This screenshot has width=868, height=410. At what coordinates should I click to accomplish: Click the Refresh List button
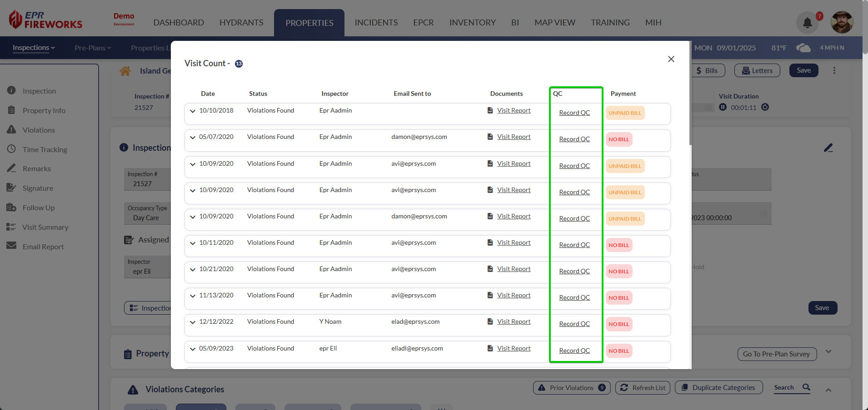click(x=642, y=388)
